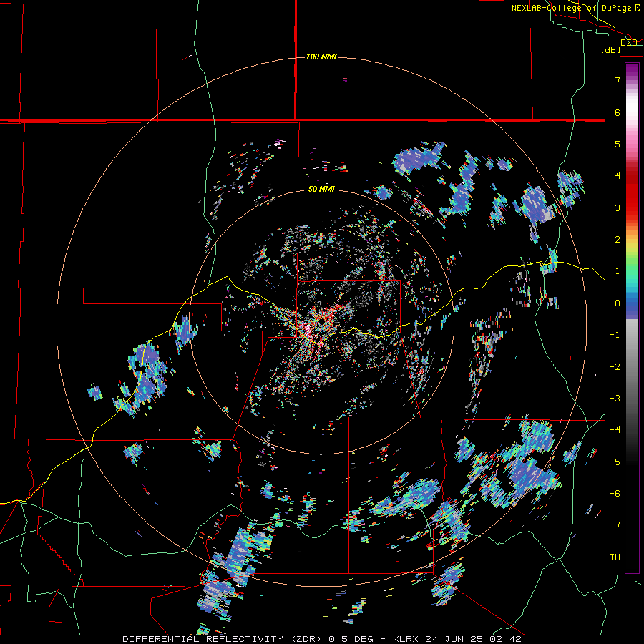Click the 50 NMI range ring label

point(321,190)
